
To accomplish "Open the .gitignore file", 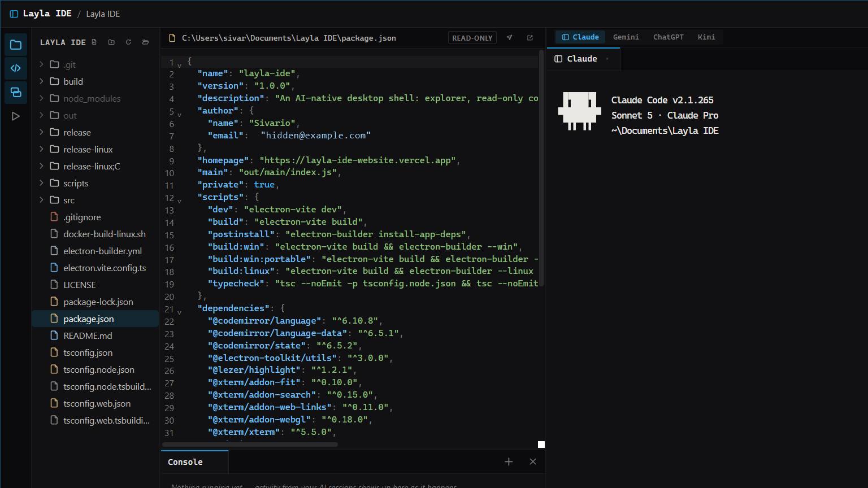I will (95, 217).
